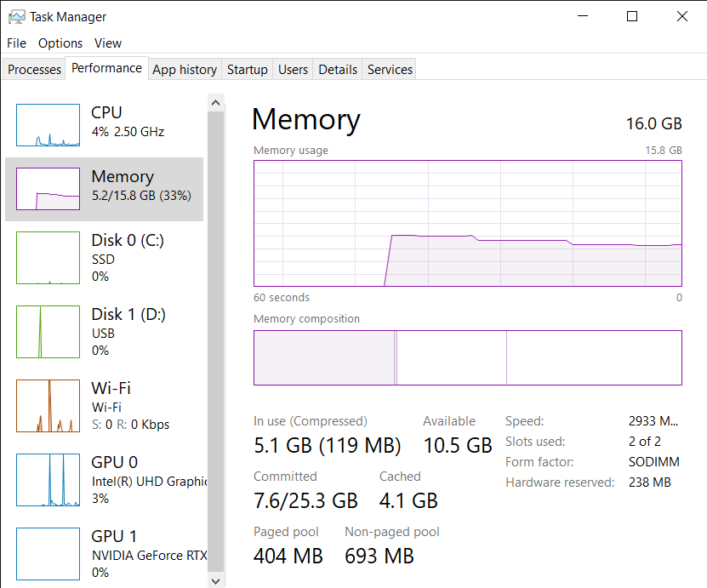
Task: Switch to the Users tab
Action: [293, 70]
